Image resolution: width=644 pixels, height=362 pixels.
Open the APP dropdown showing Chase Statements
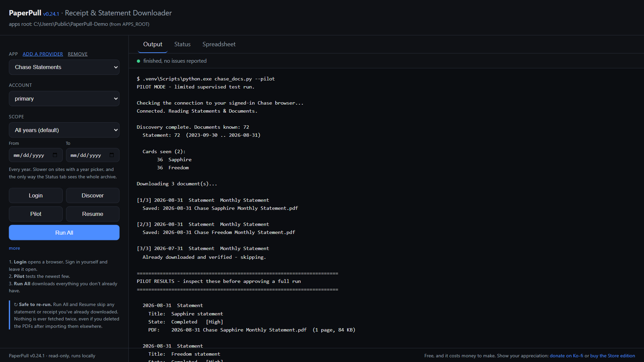click(x=64, y=67)
